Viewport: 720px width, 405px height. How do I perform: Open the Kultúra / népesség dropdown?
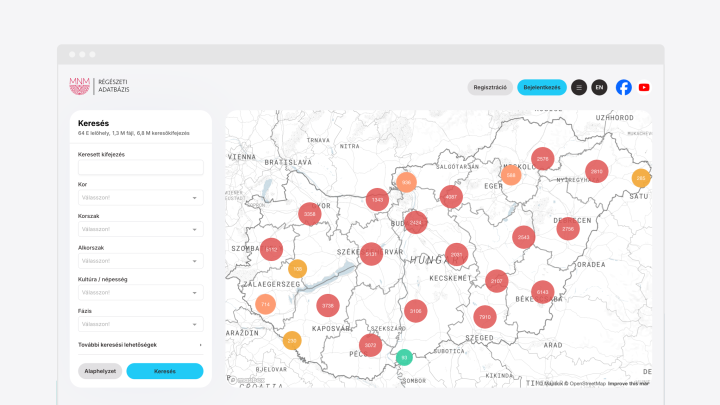point(141,292)
